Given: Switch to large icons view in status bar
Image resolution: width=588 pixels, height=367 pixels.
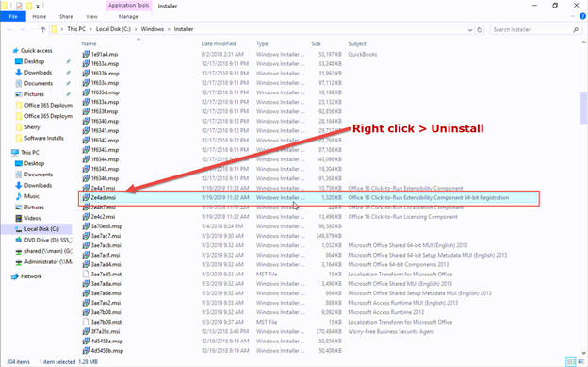Looking at the screenshot, I should point(580,361).
